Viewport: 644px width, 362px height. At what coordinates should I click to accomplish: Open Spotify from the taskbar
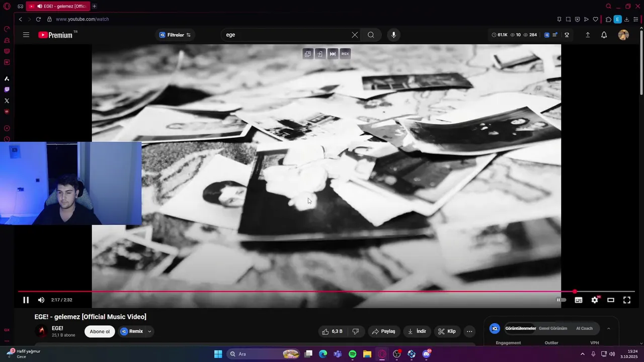[x=352, y=354]
